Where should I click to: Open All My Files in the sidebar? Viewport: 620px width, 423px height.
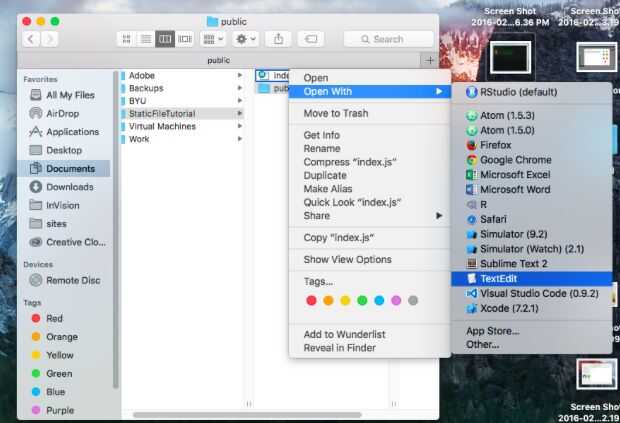(63, 95)
